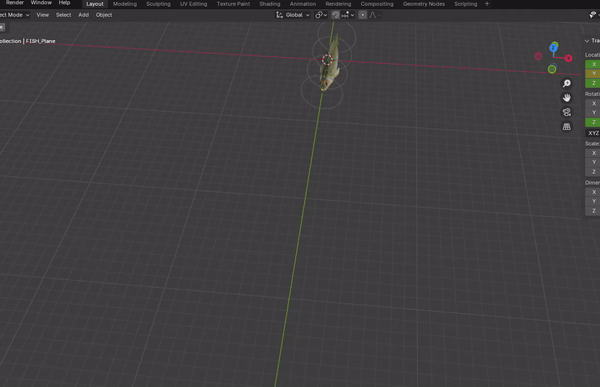The image size is (600, 387).
Task: Switch to the Shading workspace tab
Action: click(270, 4)
